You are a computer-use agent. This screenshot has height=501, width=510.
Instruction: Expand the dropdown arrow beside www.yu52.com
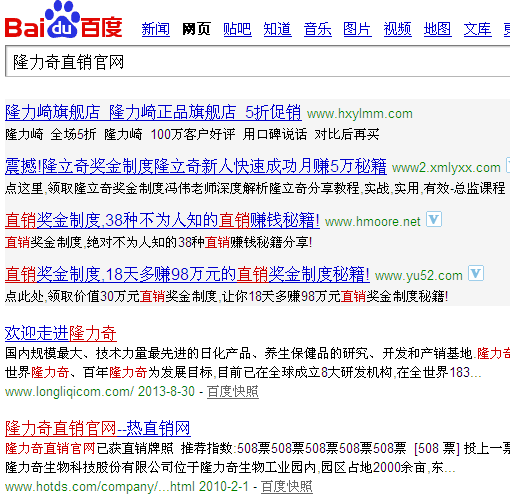pyautogui.click(x=476, y=273)
